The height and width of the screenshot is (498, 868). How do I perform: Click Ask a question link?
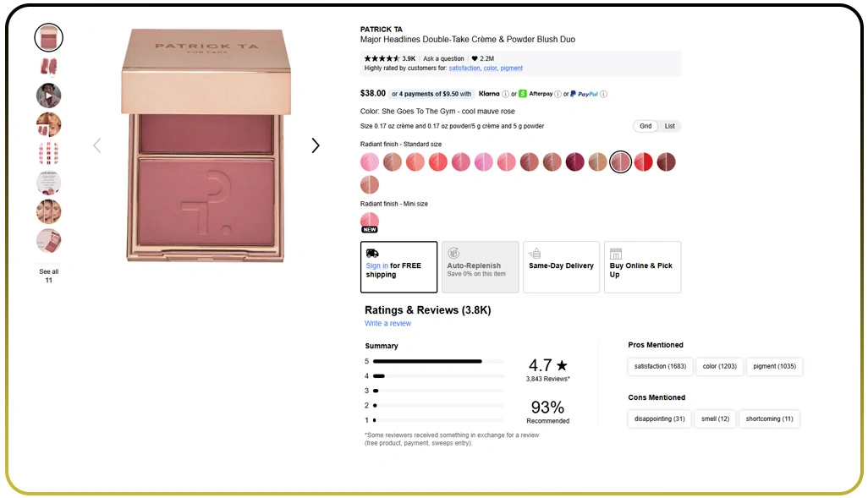pyautogui.click(x=443, y=59)
